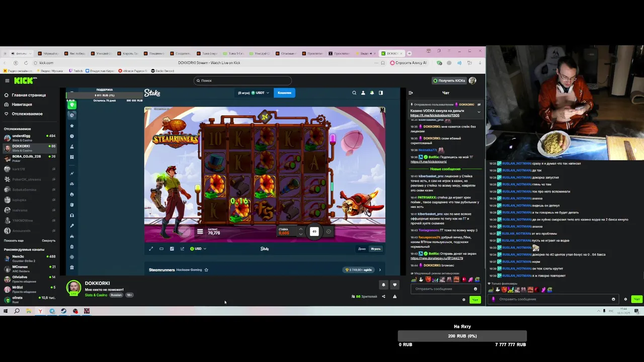Screen dimensions: 644x362
Task: Click green shield icon in Stake sidebar
Action: click(x=72, y=105)
